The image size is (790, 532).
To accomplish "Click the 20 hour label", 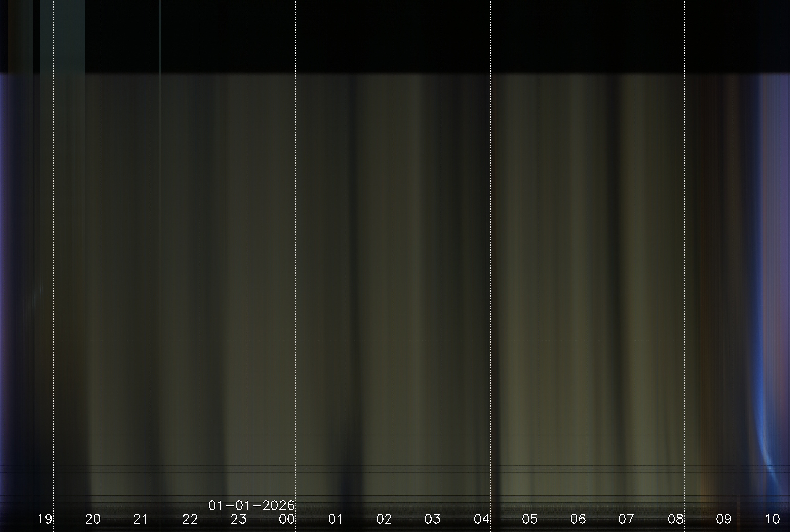I will pyautogui.click(x=93, y=519).
